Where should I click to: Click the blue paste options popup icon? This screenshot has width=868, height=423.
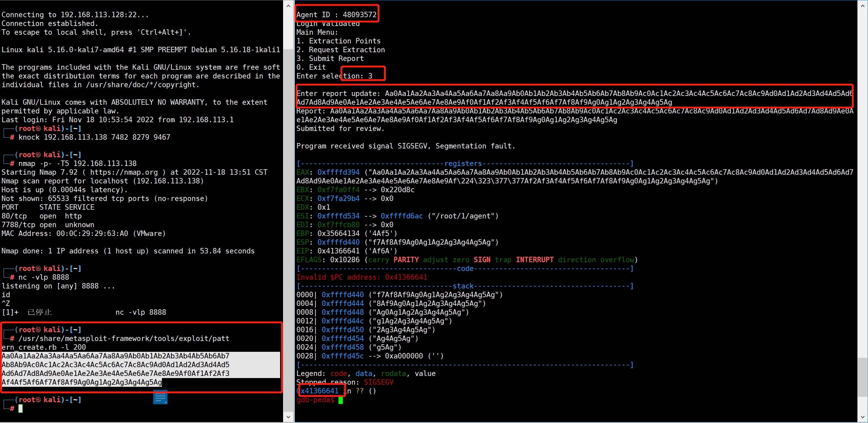click(160, 398)
